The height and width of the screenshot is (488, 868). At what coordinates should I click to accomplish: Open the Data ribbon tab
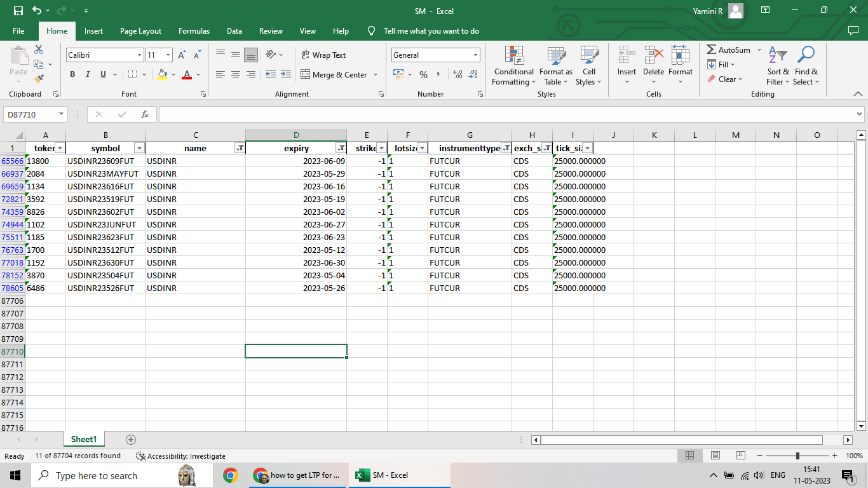tap(234, 31)
